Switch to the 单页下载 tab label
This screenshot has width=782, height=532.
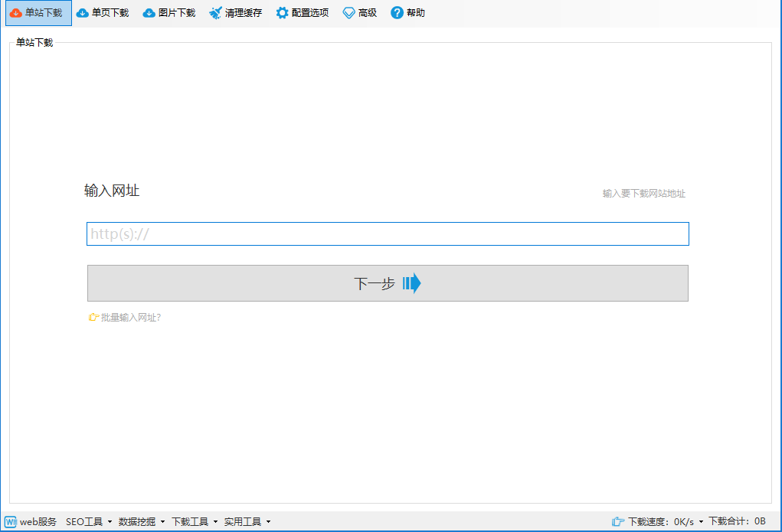click(x=110, y=13)
